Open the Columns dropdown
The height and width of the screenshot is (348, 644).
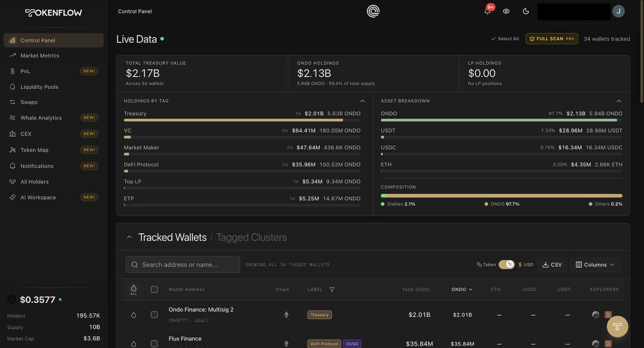point(596,265)
